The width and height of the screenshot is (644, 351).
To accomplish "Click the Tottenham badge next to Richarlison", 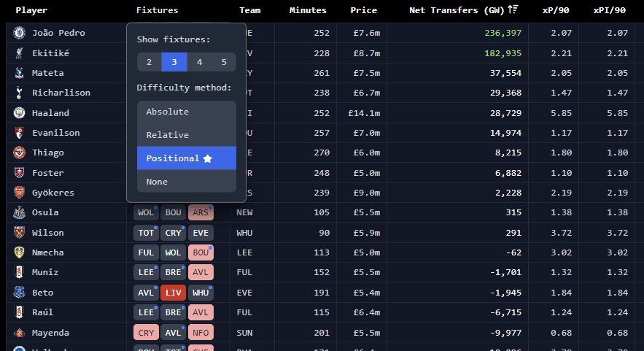I will pos(19,93).
